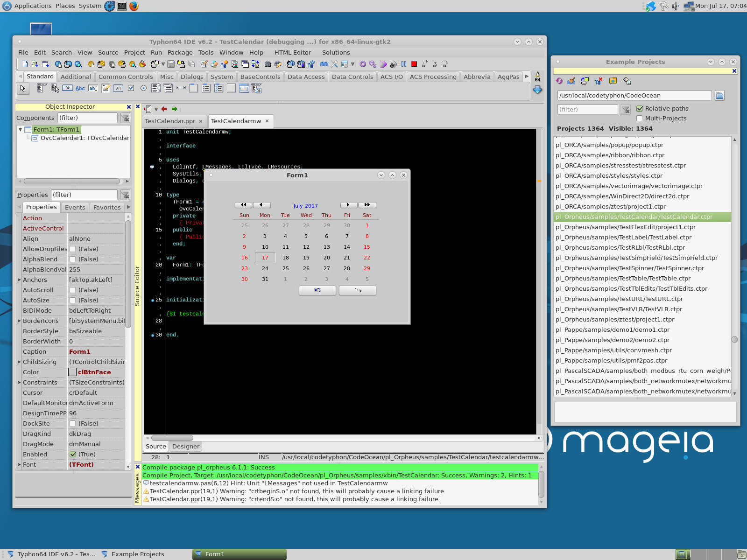Switch to the Additional palette tab

[76, 77]
